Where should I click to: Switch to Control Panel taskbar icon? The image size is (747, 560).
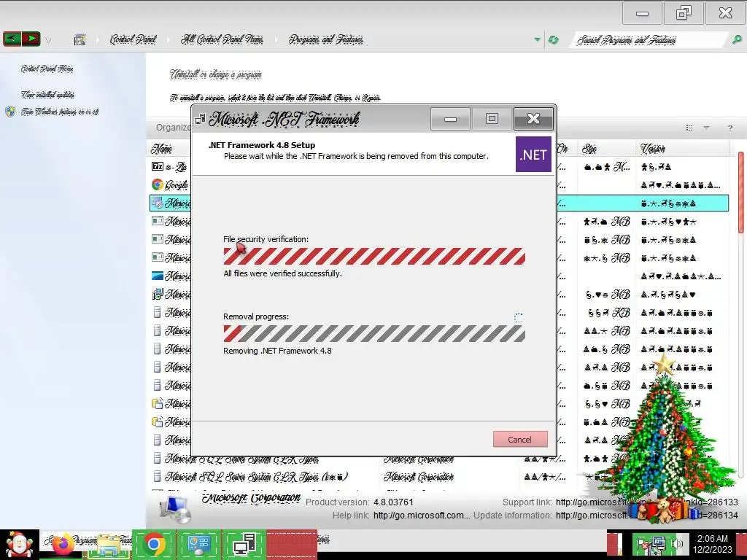click(199, 544)
